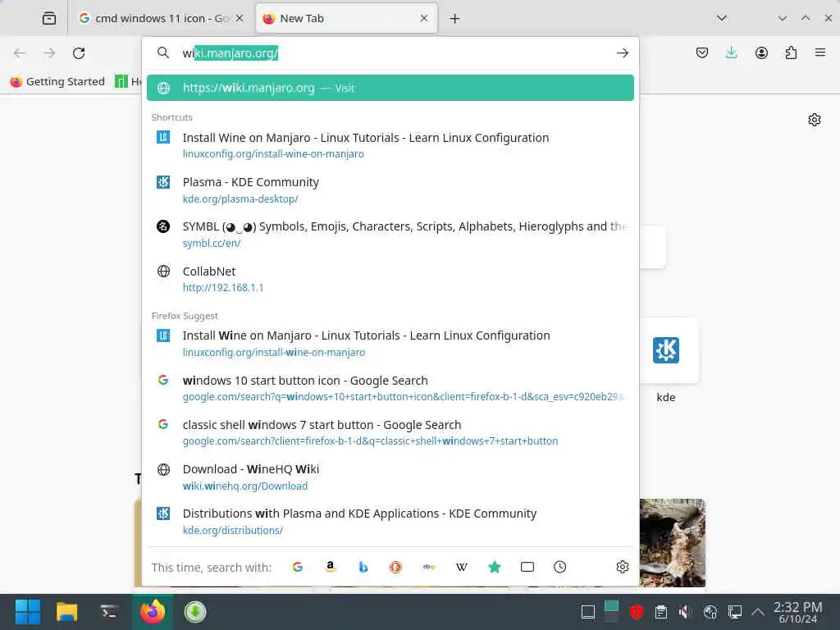Image resolution: width=840 pixels, height=630 pixels.
Task: Open the display configuration tray icon
Action: click(735, 612)
